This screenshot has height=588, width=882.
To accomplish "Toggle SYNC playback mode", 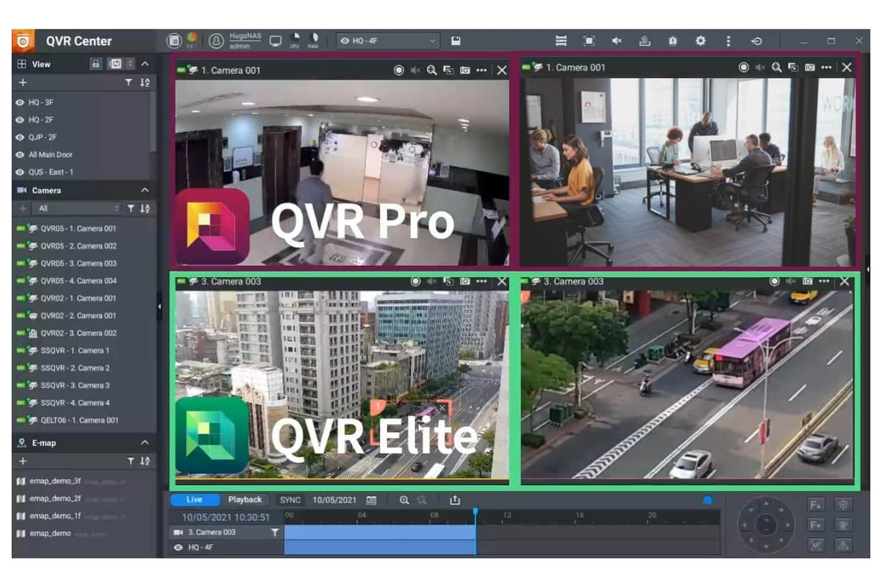I will [290, 500].
